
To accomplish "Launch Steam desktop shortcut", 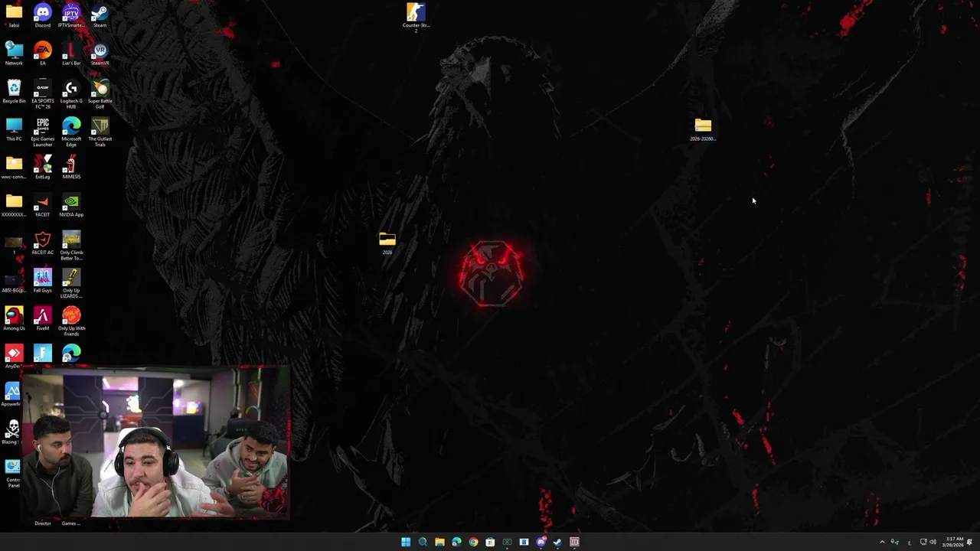I will (x=100, y=15).
